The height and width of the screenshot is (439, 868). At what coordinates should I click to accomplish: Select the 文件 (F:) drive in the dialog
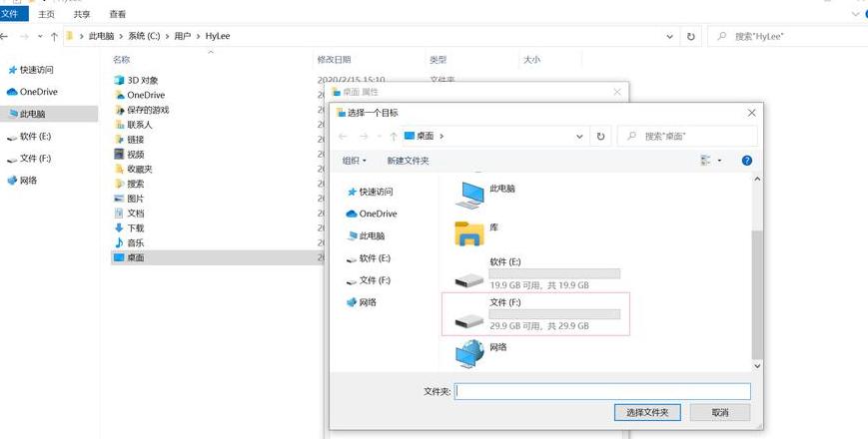point(535,314)
